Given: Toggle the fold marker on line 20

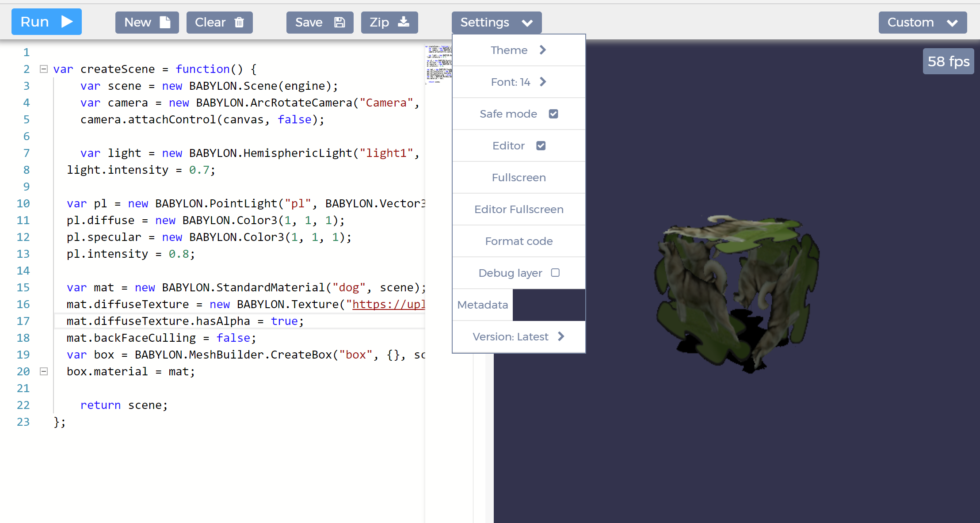Looking at the screenshot, I should 44,371.
